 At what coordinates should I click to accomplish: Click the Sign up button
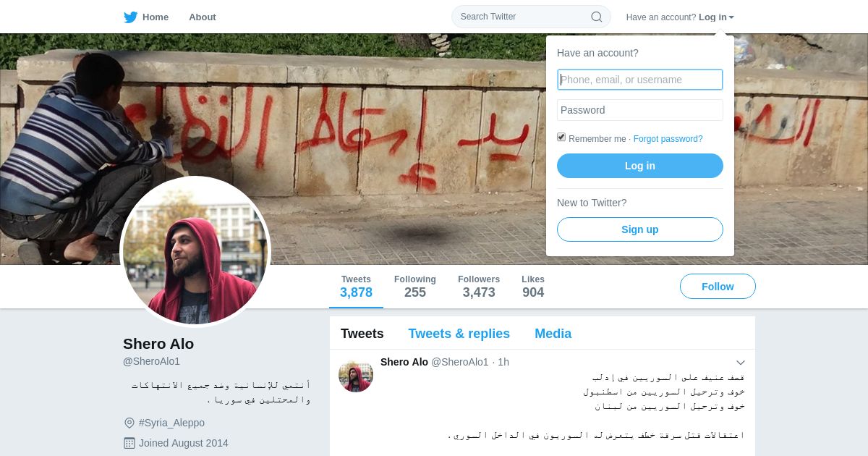point(640,229)
